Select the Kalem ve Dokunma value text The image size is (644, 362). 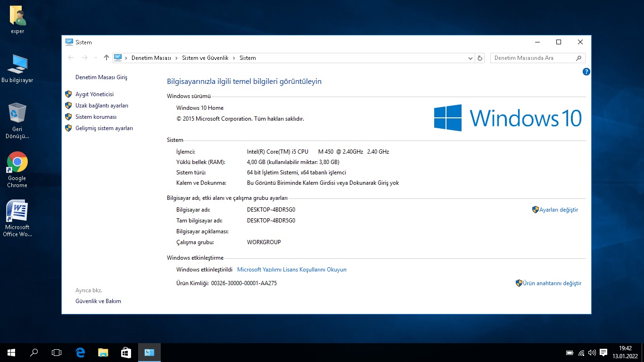click(323, 183)
